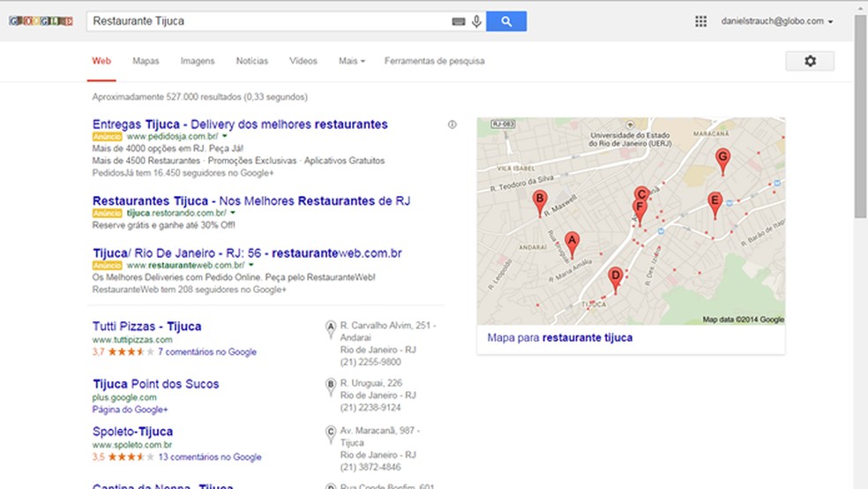Switch to the Imagens tab
The height and width of the screenshot is (489, 868).
click(197, 61)
